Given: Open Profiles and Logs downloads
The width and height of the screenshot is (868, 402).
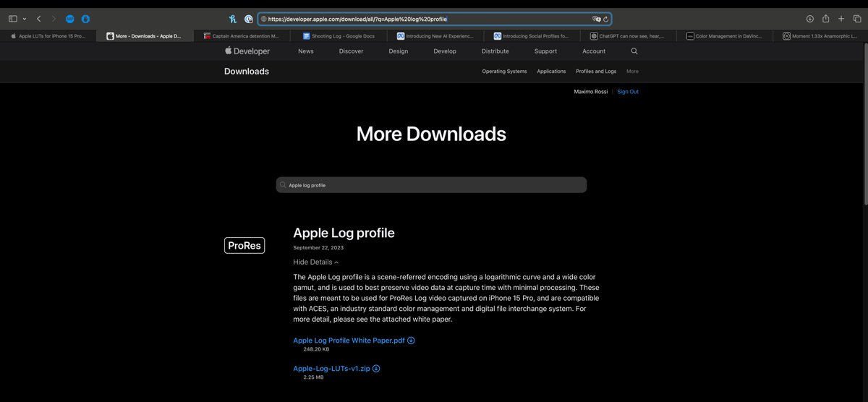Looking at the screenshot, I should (x=596, y=72).
